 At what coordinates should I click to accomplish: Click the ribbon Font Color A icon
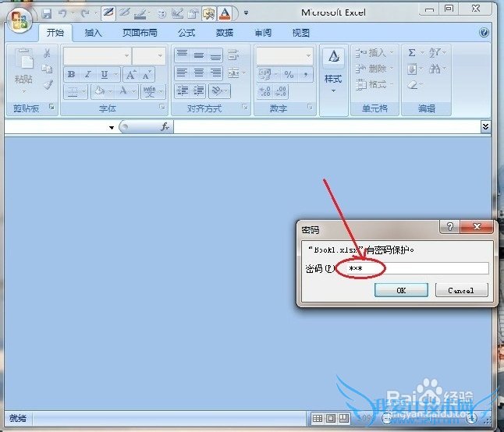click(123, 91)
